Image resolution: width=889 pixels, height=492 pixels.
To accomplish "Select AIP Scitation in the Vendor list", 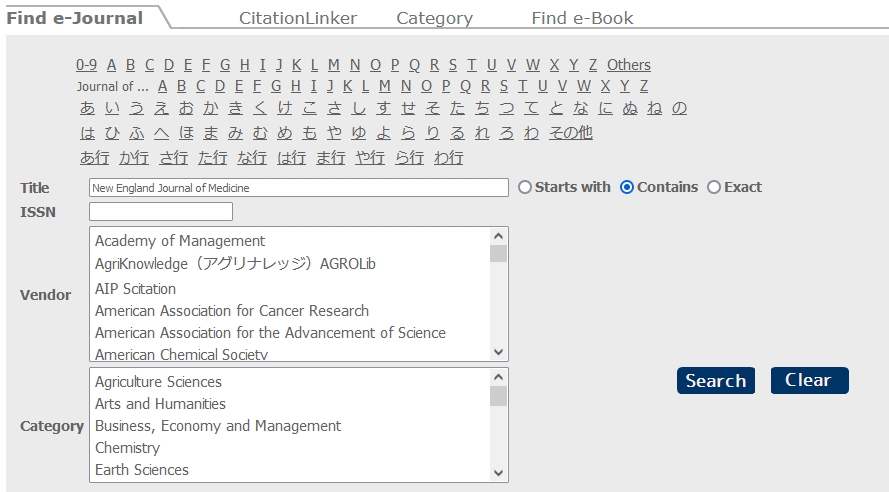I will [136, 289].
